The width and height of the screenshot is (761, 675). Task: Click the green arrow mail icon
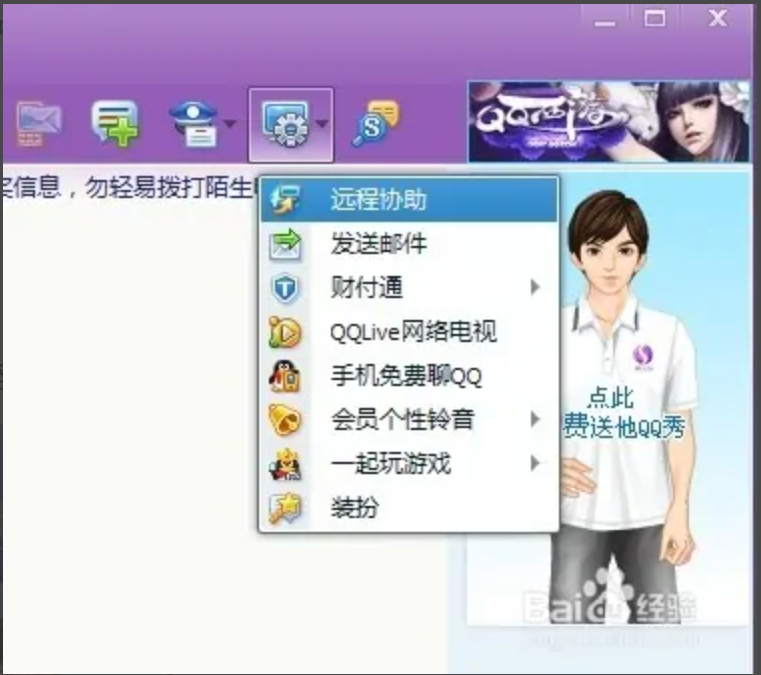[x=285, y=244]
